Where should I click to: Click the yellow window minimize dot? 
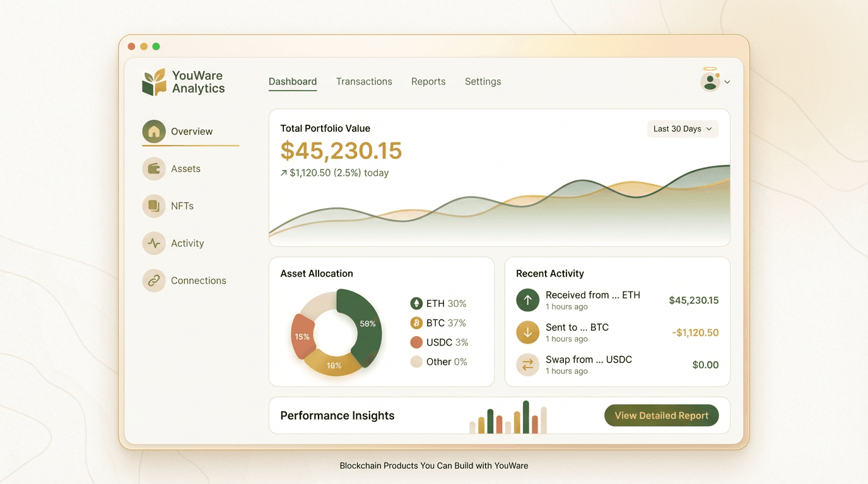144,47
